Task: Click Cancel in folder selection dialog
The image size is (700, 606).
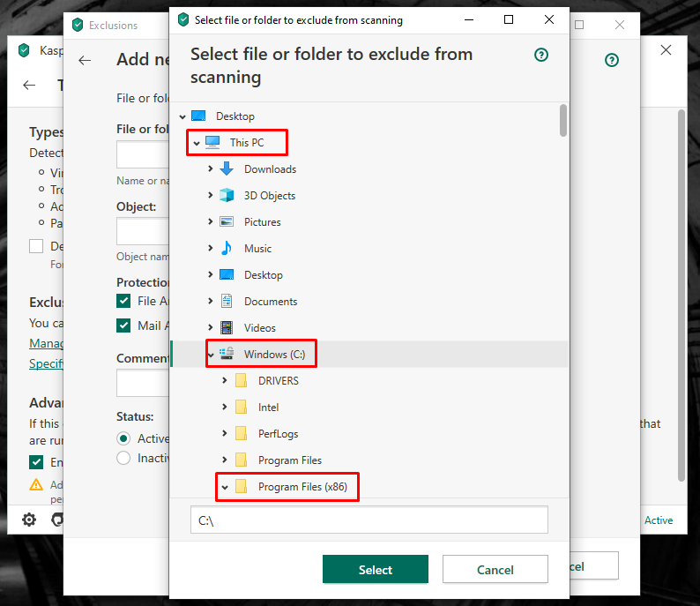Action: coord(495,569)
